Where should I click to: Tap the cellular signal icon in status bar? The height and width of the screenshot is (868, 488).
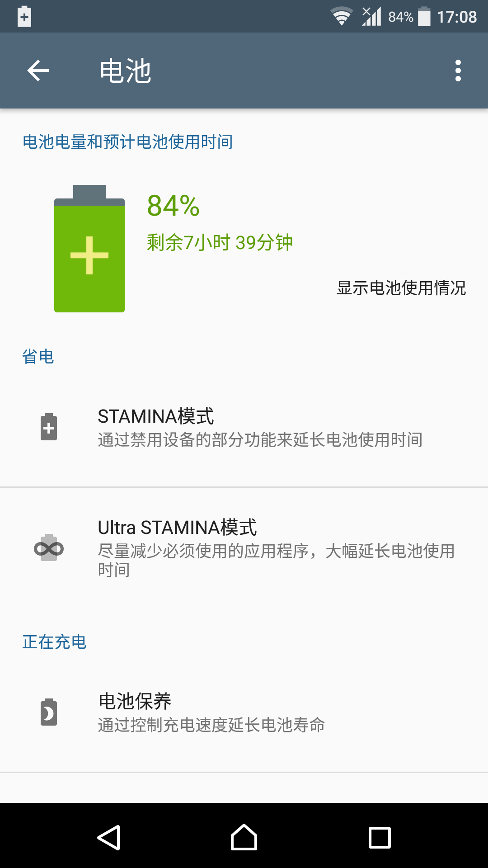[x=371, y=17]
